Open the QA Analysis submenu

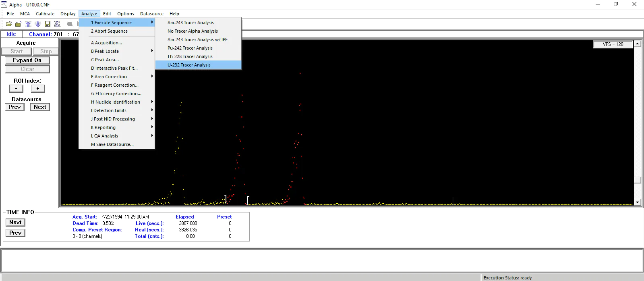(117, 136)
